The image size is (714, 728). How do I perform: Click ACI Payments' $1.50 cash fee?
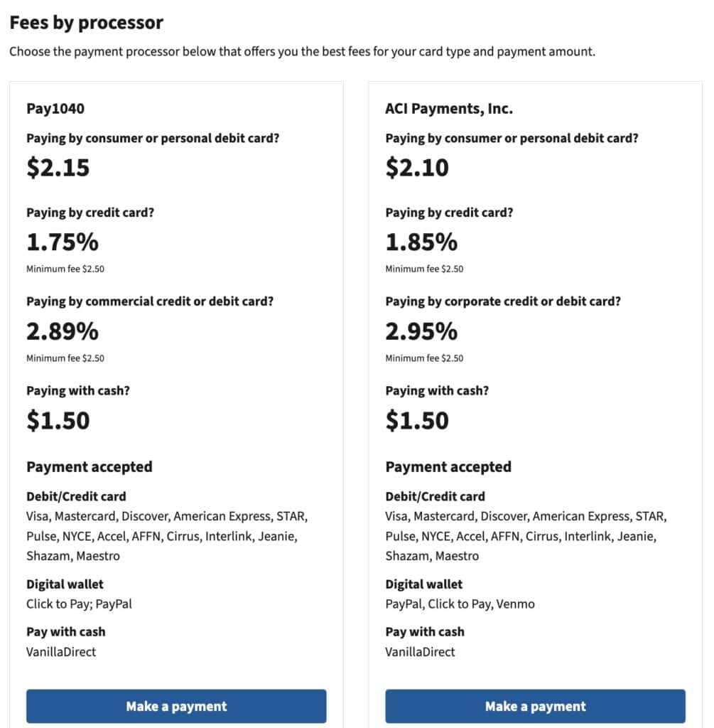coord(417,420)
